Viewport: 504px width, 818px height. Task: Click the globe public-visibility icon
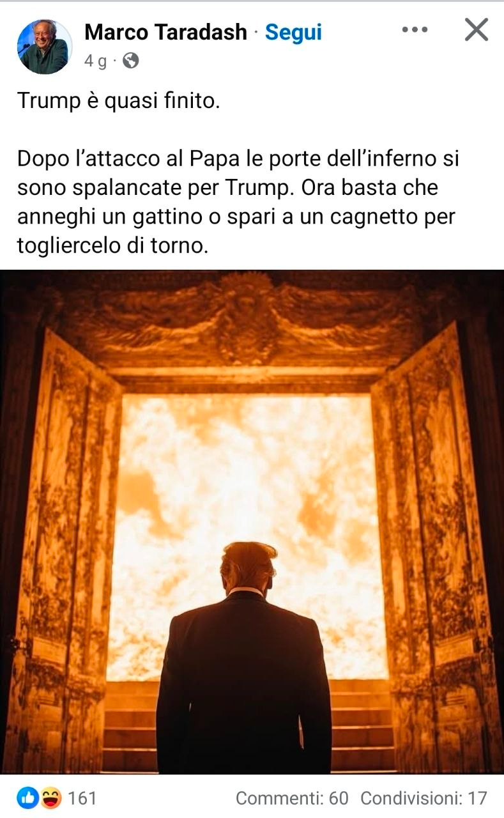pyautogui.click(x=130, y=61)
